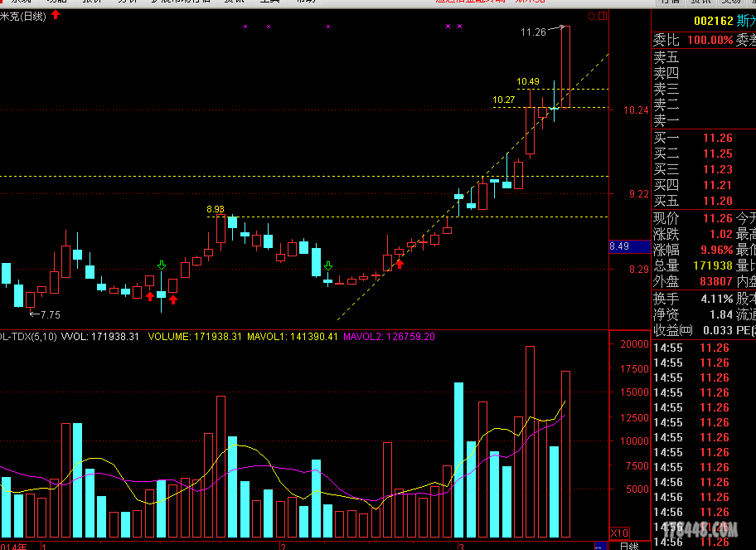Viewport: 756px width, 550px height.
Task: Click the 10.24 price axis value
Action: (x=636, y=110)
